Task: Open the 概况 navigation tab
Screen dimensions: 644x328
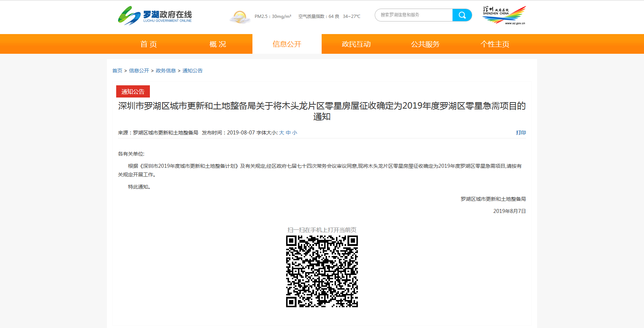Action: pos(218,44)
